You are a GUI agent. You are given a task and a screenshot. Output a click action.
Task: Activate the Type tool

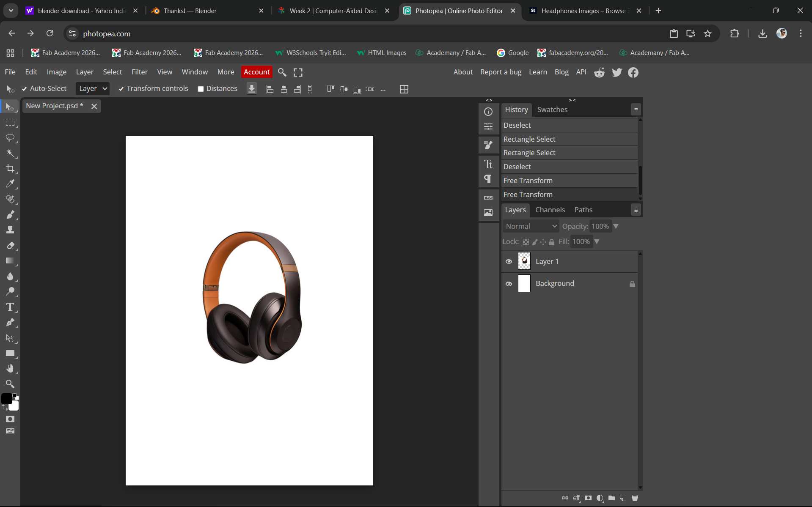tap(10, 307)
